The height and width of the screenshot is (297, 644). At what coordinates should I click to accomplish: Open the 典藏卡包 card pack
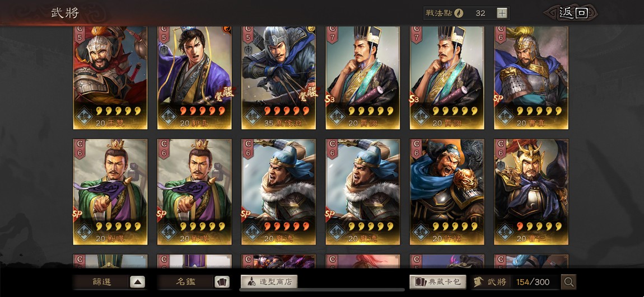pos(438,281)
